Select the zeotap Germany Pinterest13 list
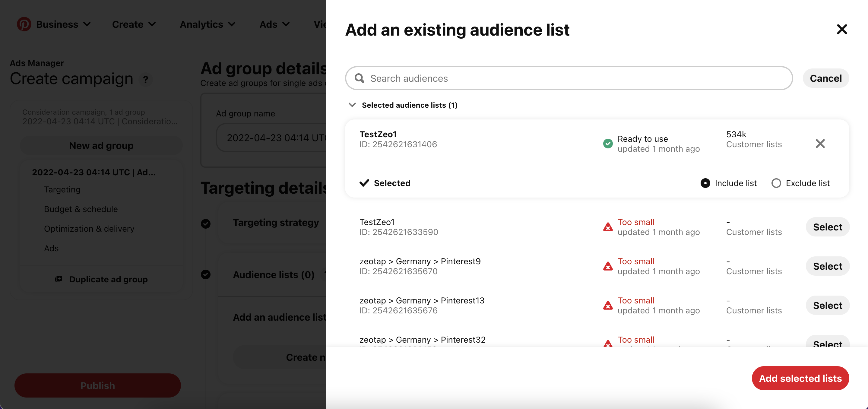868x409 pixels. (x=827, y=305)
